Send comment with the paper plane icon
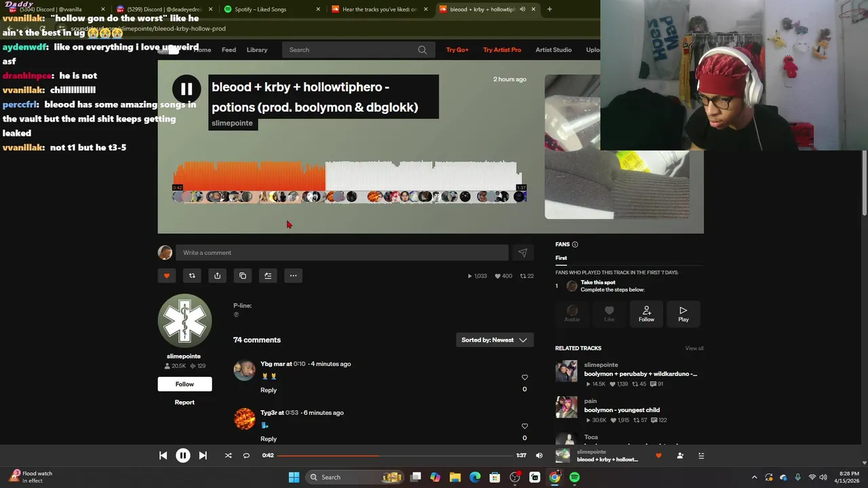Screen dimensions: 868x488 pos(523,253)
